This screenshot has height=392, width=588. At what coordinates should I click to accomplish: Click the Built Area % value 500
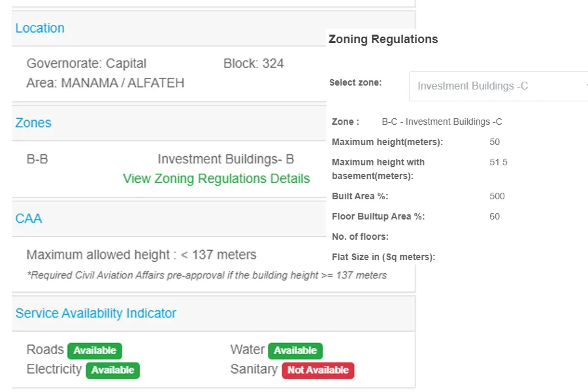[497, 196]
